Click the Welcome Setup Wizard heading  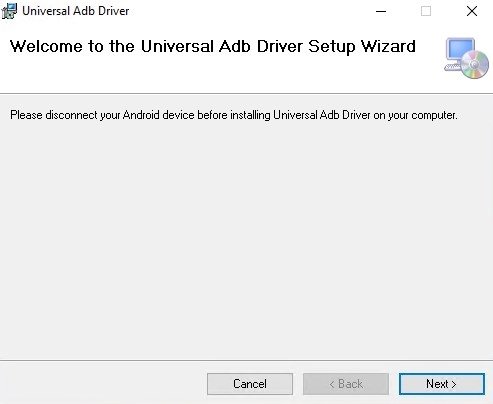coord(213,47)
